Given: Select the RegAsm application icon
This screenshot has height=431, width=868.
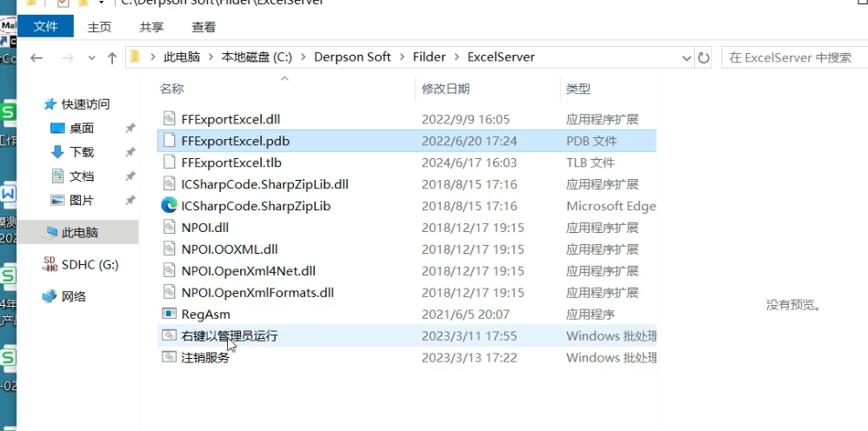Looking at the screenshot, I should (169, 315).
